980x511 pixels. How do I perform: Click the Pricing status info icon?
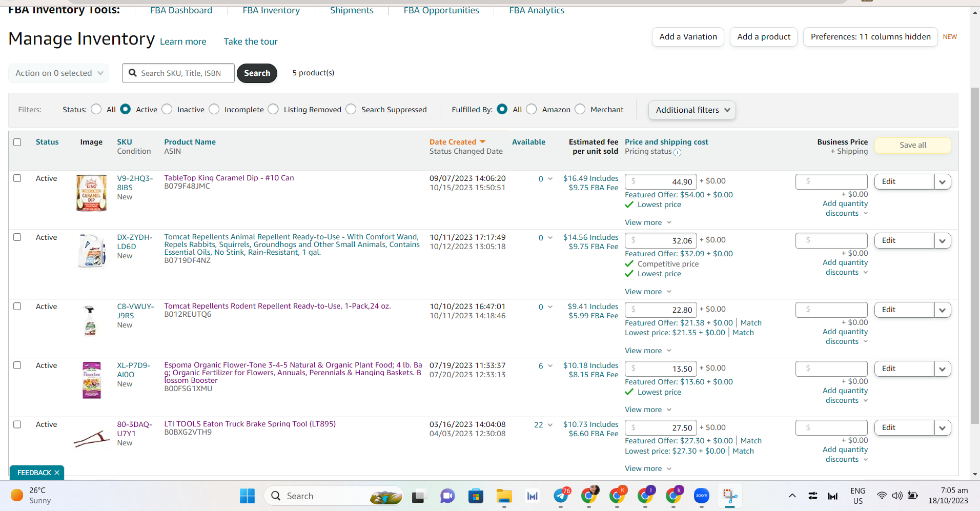(x=677, y=152)
